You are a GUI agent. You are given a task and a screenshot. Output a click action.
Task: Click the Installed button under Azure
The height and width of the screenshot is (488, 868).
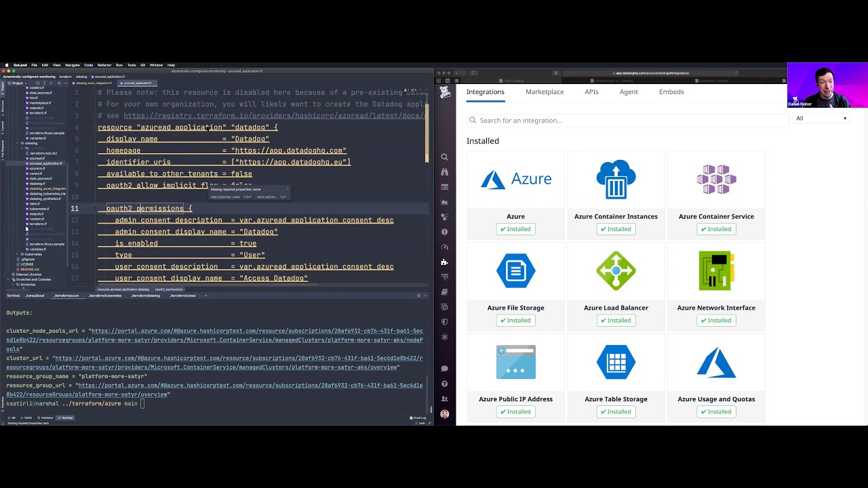(515, 229)
